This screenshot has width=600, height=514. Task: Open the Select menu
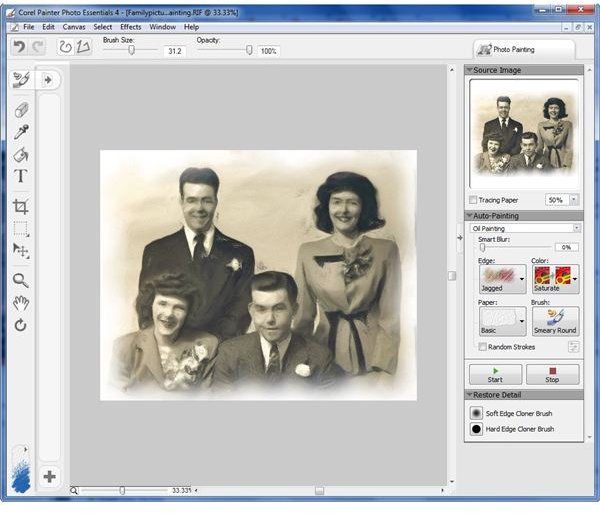[103, 27]
